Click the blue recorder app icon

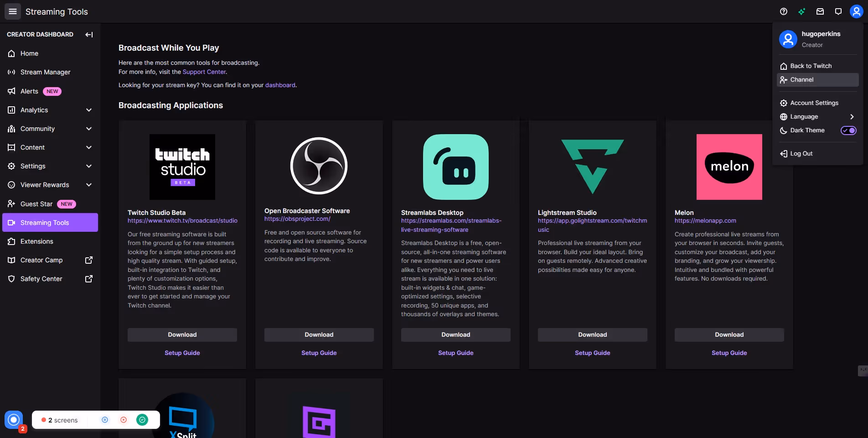tap(14, 420)
